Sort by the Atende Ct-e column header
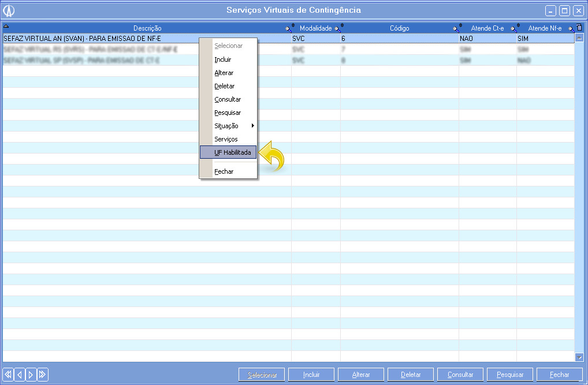 [487, 28]
